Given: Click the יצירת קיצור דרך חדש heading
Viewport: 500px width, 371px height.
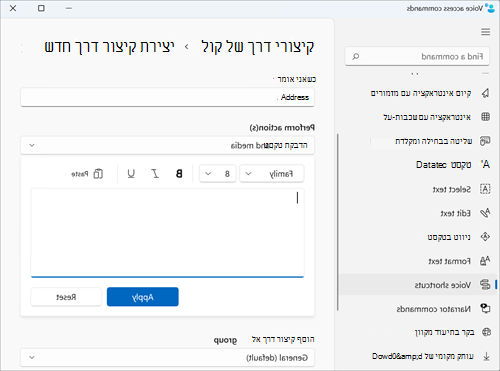Looking at the screenshot, I should tap(110, 47).
